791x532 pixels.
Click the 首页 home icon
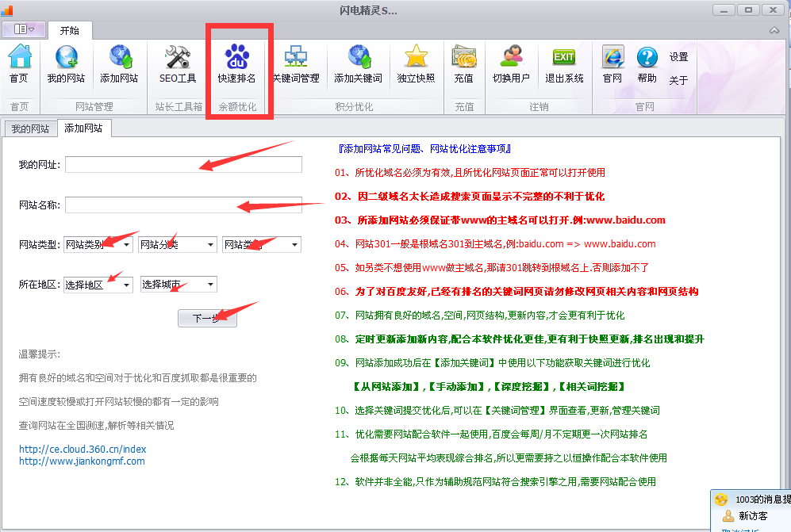pyautogui.click(x=19, y=63)
